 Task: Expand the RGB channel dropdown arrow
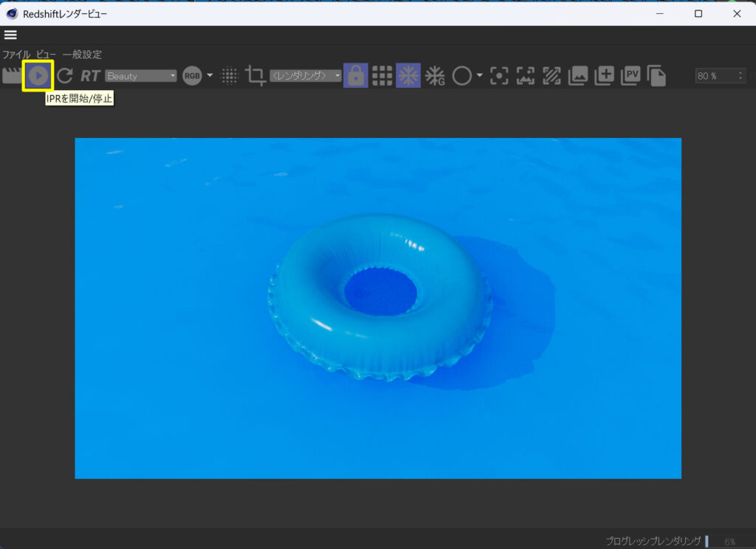(x=210, y=75)
